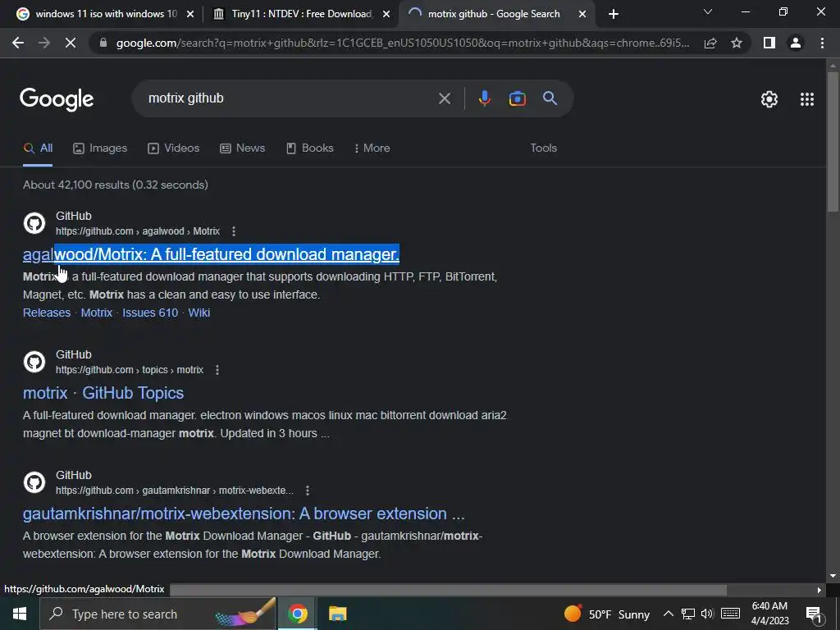The width and height of the screenshot is (840, 630).
Task: Open the Windows Start menu
Action: [20, 614]
